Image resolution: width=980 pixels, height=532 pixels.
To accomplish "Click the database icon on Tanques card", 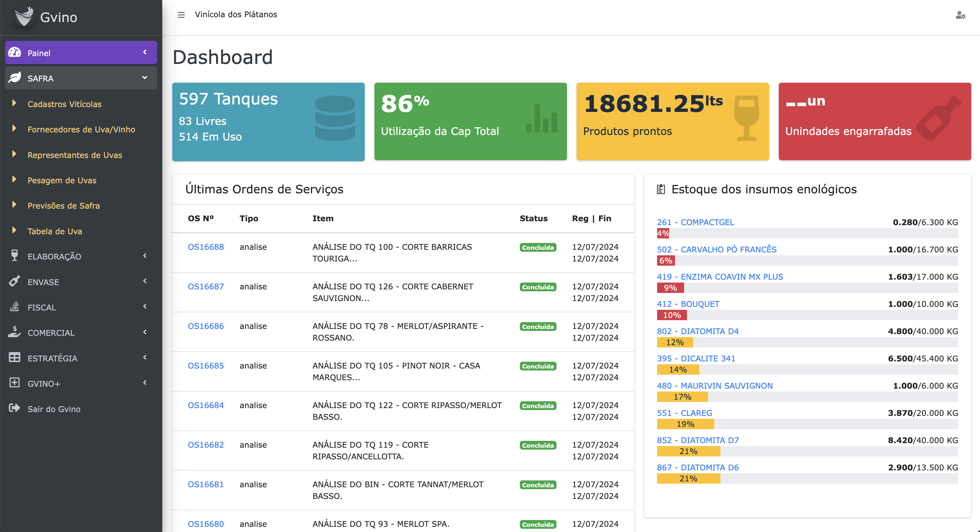I will tap(335, 118).
